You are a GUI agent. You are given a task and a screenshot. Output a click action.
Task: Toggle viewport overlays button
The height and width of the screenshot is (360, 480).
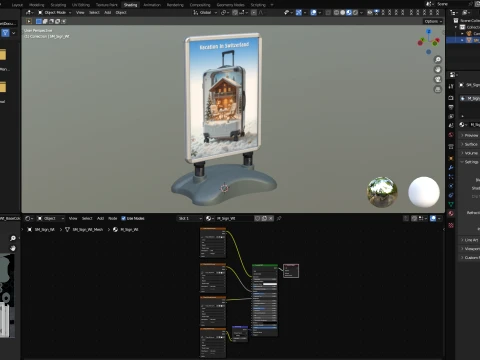314,12
